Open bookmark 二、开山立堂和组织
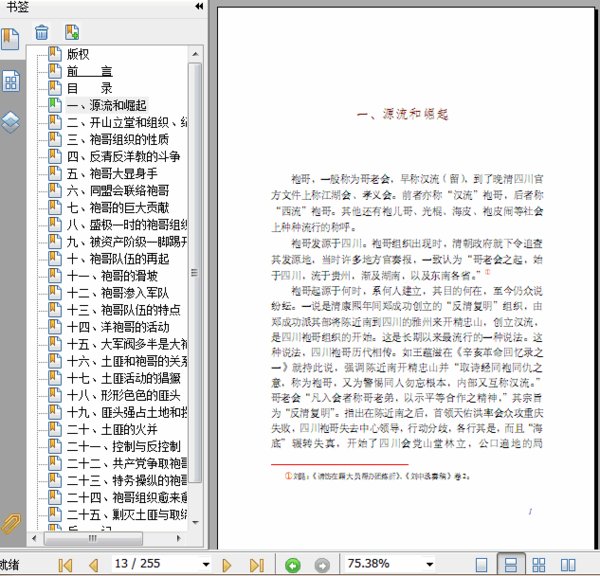 pos(127,122)
